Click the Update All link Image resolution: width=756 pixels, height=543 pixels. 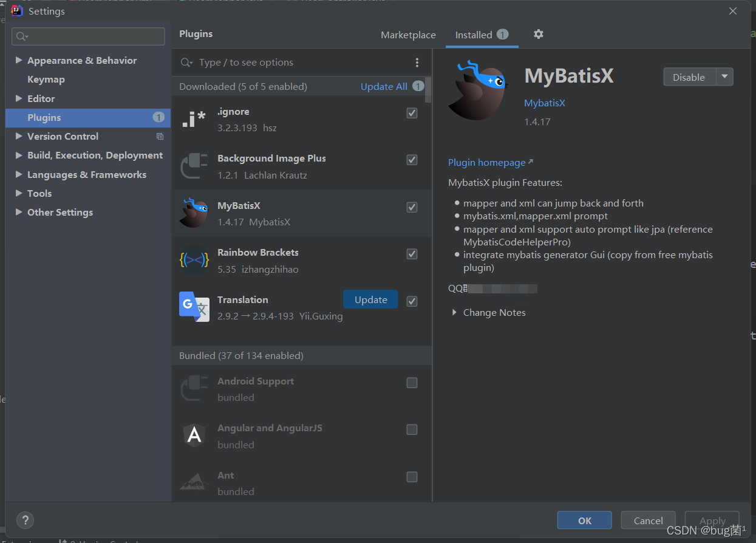tap(384, 86)
